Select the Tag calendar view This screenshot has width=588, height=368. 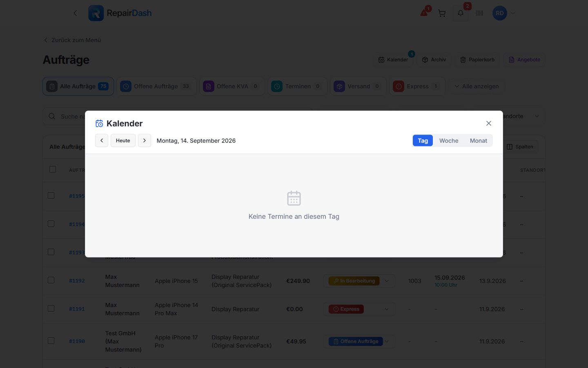point(423,141)
